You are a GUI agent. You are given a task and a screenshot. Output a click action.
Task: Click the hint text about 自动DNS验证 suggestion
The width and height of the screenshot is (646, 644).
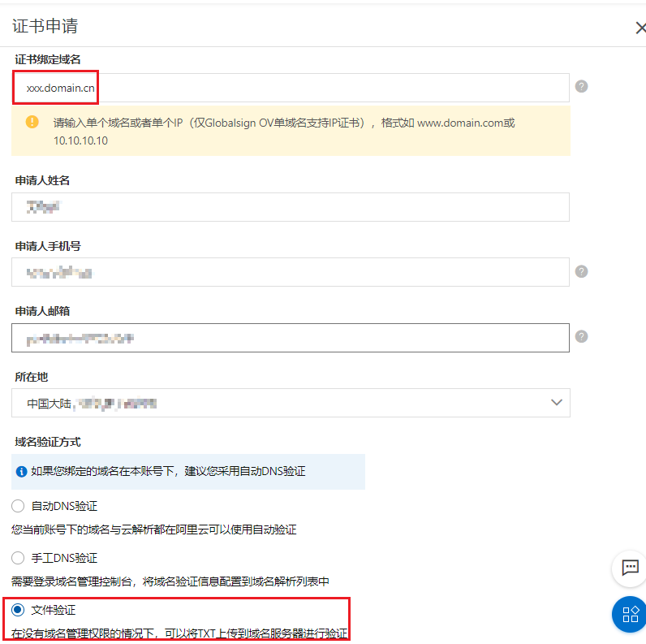[168, 471]
